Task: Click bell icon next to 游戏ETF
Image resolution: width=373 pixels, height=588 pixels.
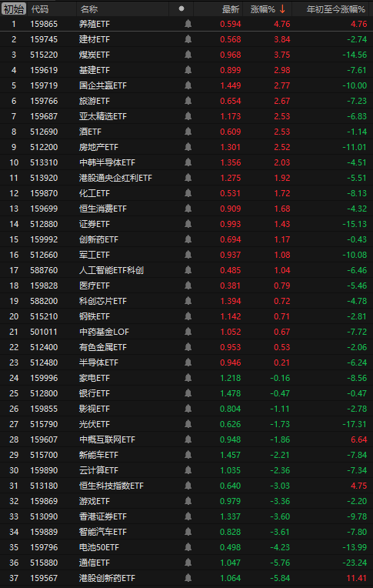Action: [x=188, y=501]
